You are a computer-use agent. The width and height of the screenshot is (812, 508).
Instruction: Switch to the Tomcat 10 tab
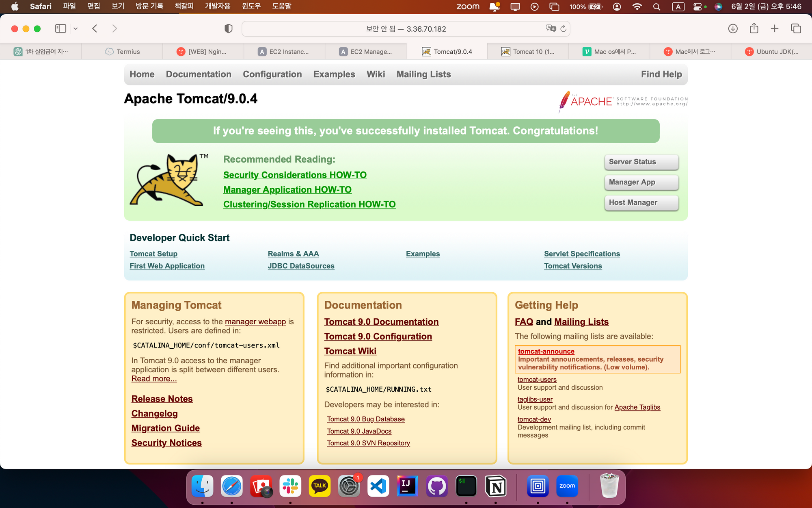(x=528, y=52)
